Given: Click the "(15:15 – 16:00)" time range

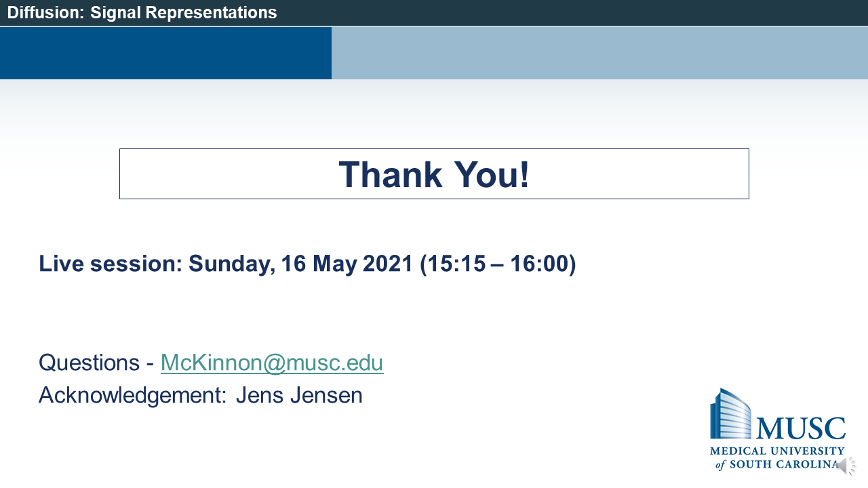Looking at the screenshot, I should click(x=498, y=264).
